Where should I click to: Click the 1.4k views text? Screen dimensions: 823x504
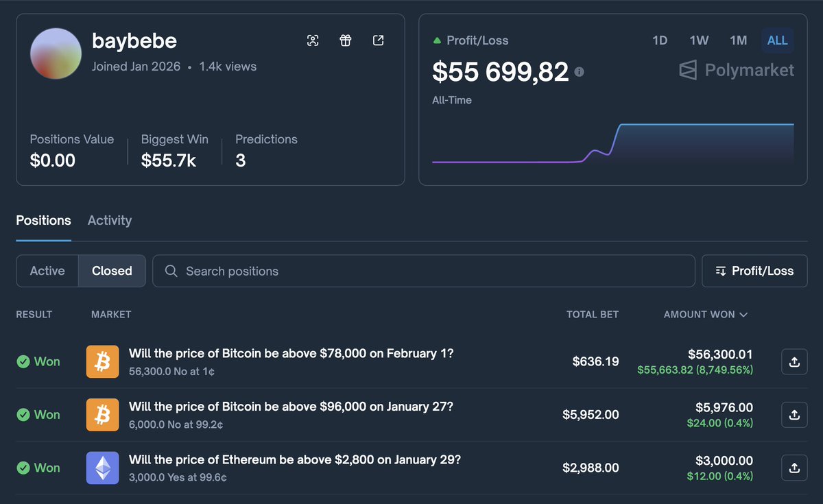click(228, 67)
